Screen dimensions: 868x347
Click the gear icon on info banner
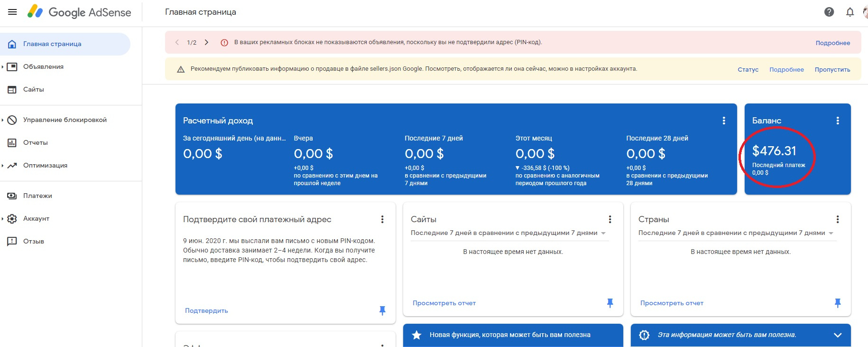pyautogui.click(x=644, y=335)
